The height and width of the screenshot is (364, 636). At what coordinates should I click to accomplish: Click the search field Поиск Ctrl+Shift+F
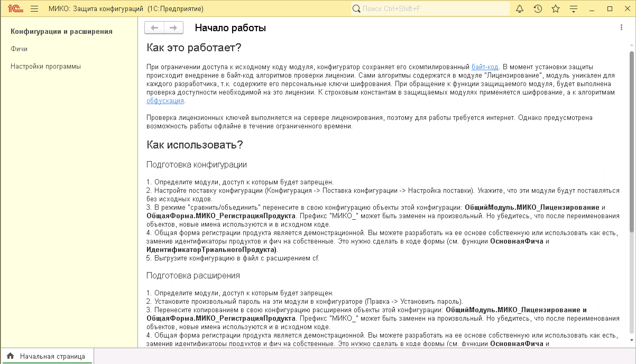tap(430, 9)
